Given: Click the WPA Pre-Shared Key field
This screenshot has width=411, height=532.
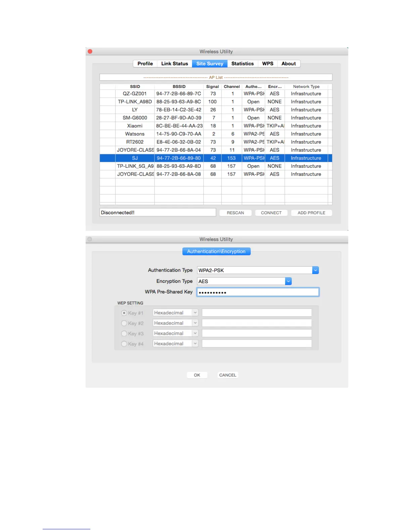Looking at the screenshot, I should (x=258, y=292).
